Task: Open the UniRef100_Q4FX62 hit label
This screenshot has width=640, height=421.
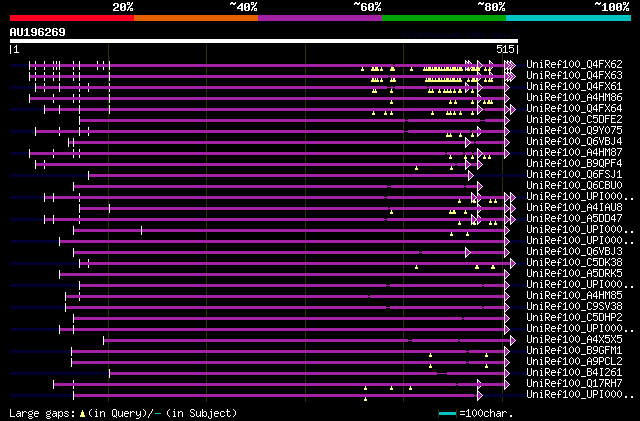Action: click(574, 65)
